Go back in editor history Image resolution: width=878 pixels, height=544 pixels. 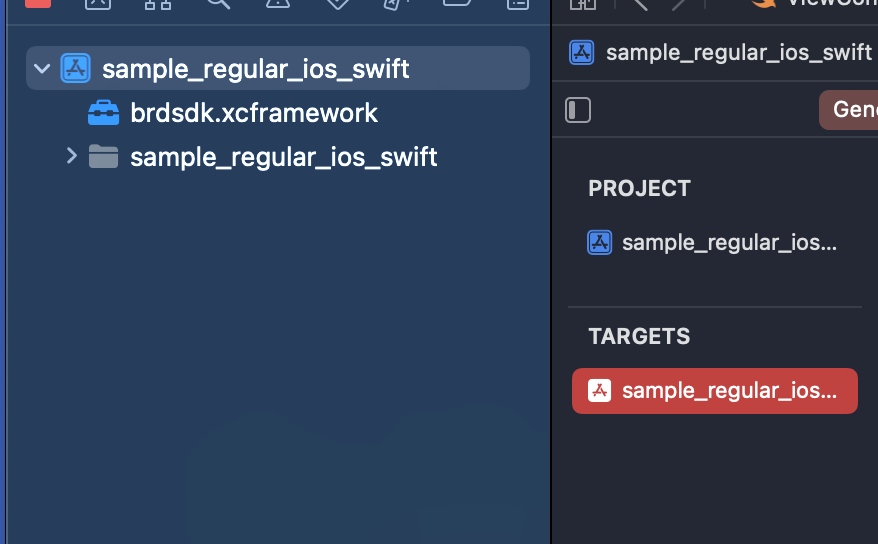(641, 4)
